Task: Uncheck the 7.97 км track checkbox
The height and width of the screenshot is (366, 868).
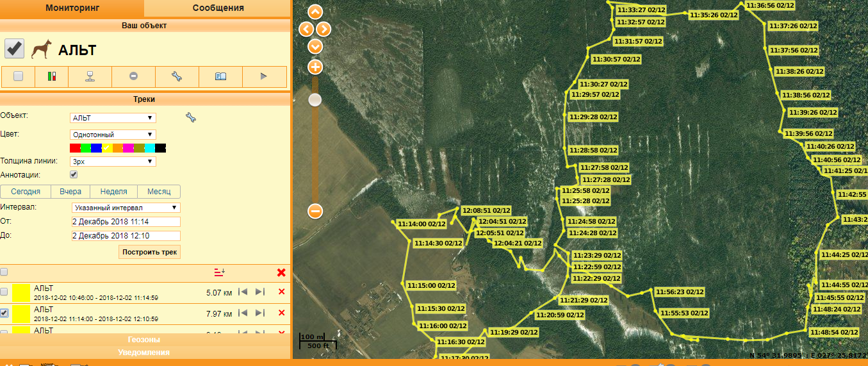Action: [4, 313]
